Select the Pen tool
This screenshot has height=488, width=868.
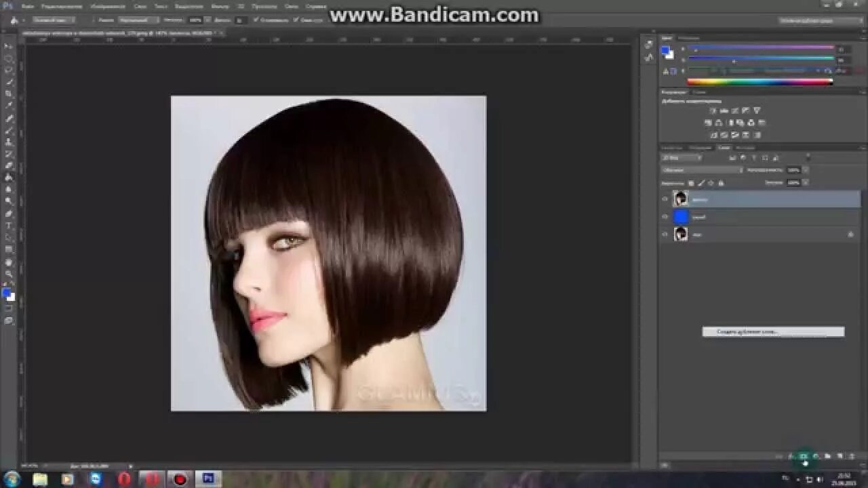pos(9,213)
